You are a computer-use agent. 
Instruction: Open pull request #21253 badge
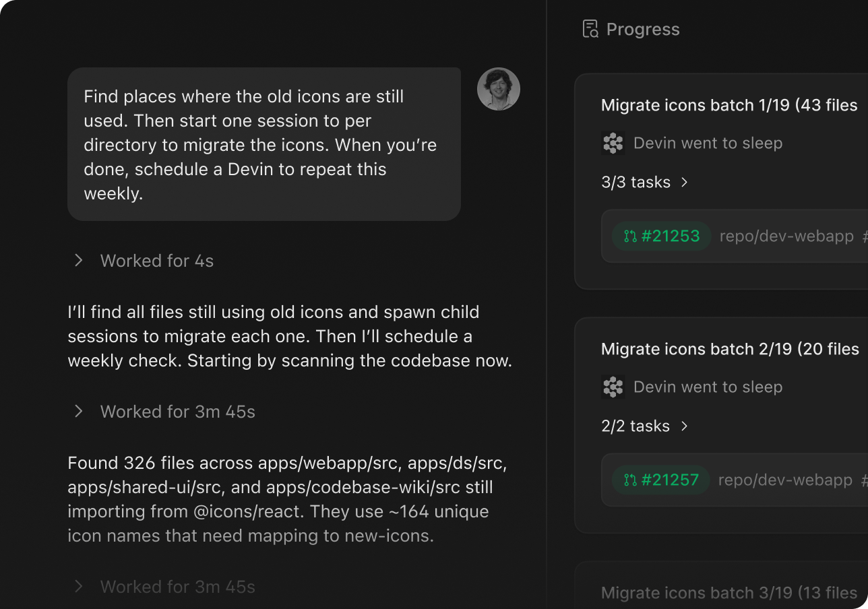661,236
